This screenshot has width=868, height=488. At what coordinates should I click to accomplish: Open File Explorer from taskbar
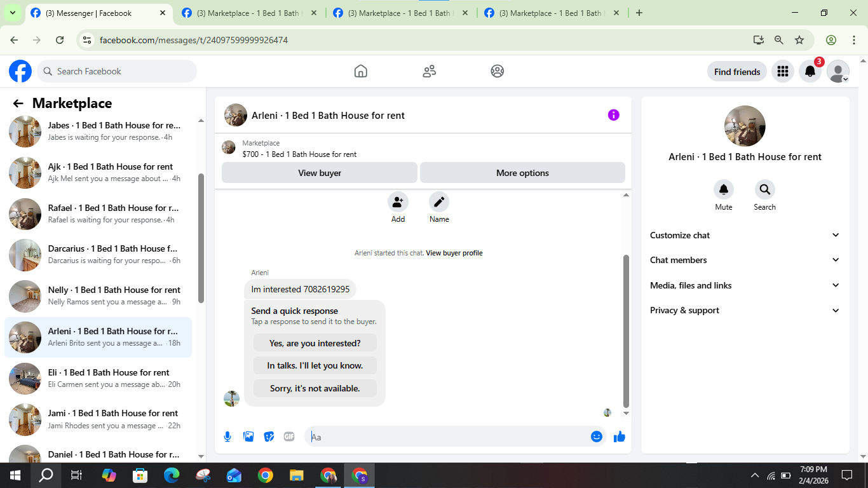[297, 475]
